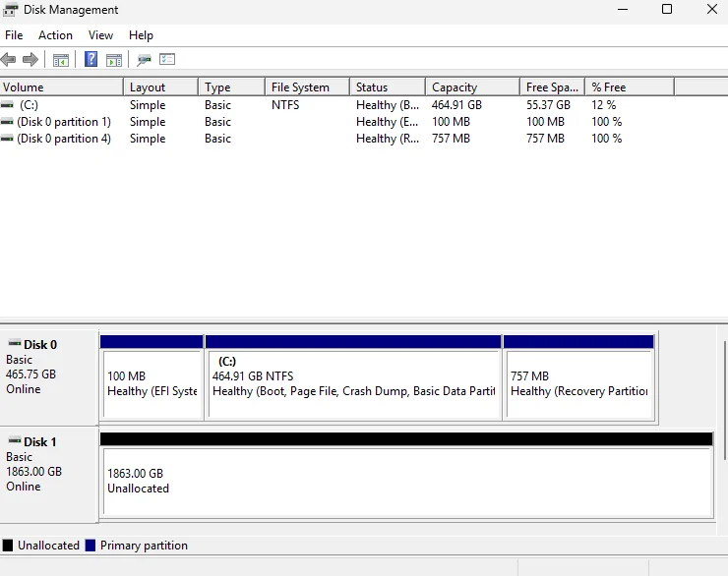Select the (C:) 464.91 GB NTFS partition block
728x576 pixels.
click(x=353, y=377)
